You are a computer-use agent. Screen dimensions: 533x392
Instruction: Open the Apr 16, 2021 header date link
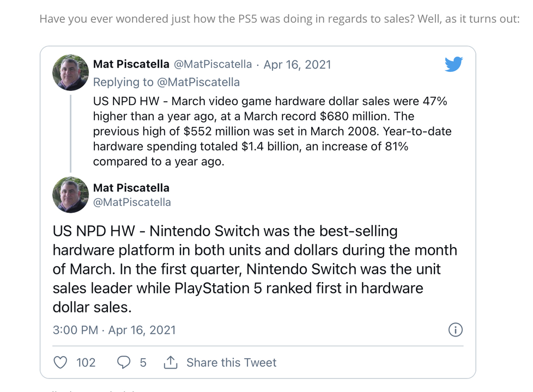coord(297,64)
